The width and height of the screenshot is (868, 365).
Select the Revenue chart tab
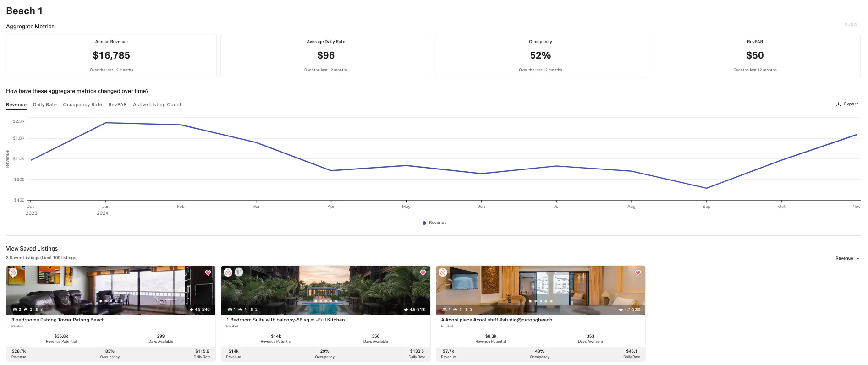pos(16,105)
